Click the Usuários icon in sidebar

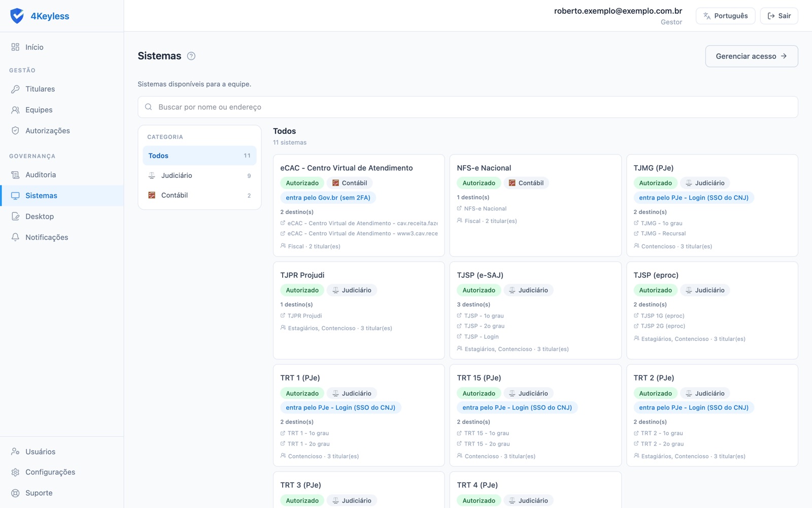15,452
